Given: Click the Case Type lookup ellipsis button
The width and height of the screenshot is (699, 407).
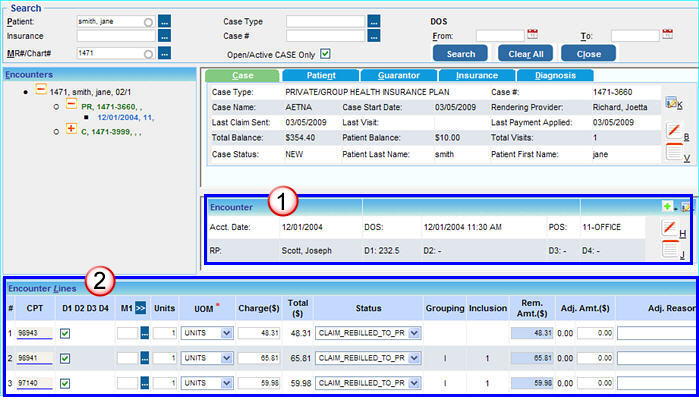Looking at the screenshot, I should [x=374, y=20].
